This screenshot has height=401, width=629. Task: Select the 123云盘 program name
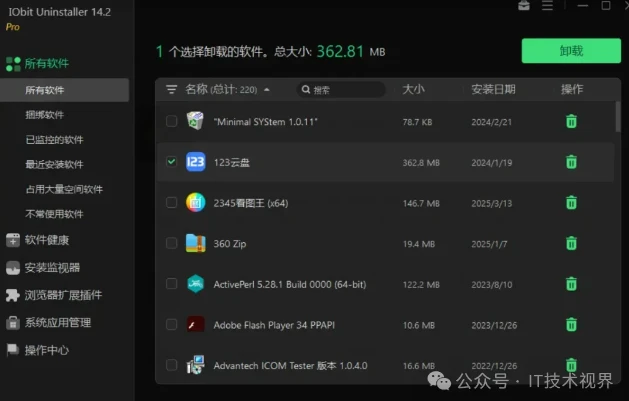pos(231,162)
